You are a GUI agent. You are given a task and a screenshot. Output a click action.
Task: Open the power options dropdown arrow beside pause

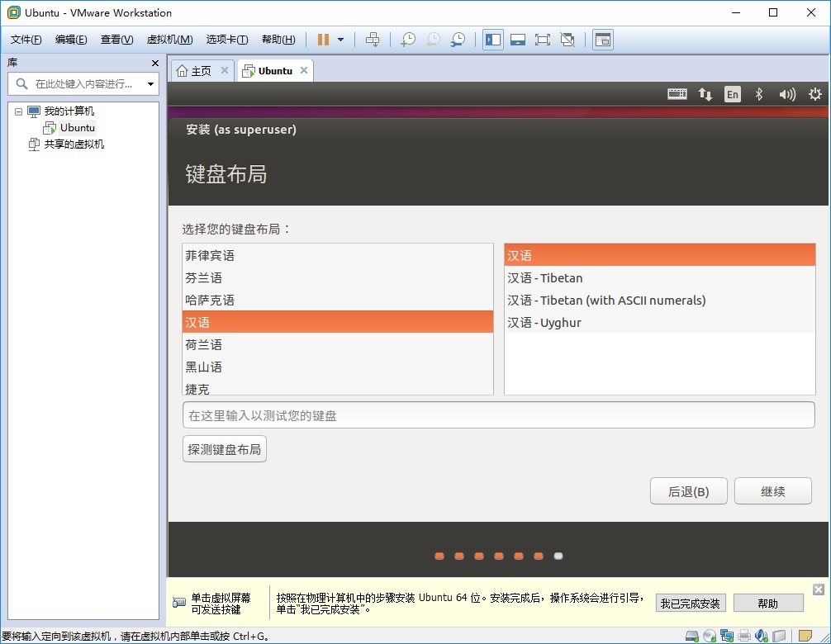pos(341,40)
